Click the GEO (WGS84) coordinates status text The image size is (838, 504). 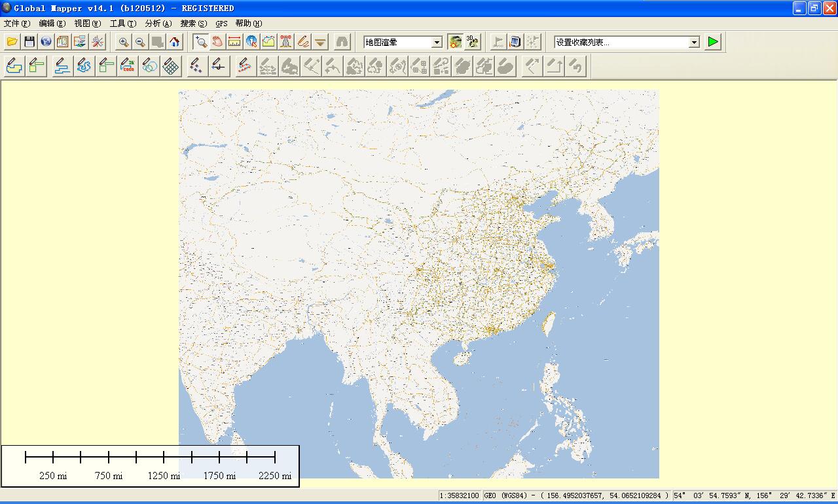click(x=577, y=496)
